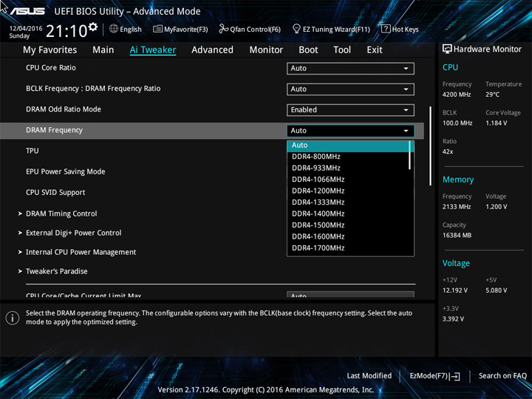Screen dimensions: 532x399
Task: Choose DDR4-800MHz option
Action: [x=349, y=157]
